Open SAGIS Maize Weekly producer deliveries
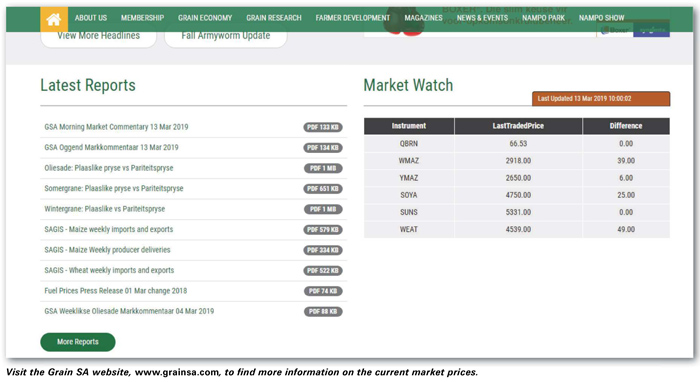700x382 pixels. [x=107, y=250]
